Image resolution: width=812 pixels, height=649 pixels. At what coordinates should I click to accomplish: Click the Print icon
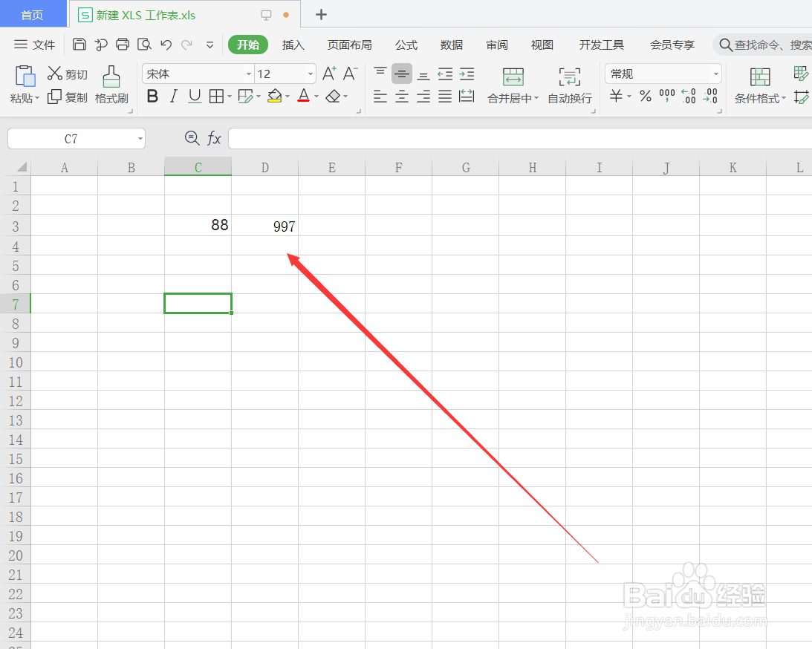[x=122, y=45]
